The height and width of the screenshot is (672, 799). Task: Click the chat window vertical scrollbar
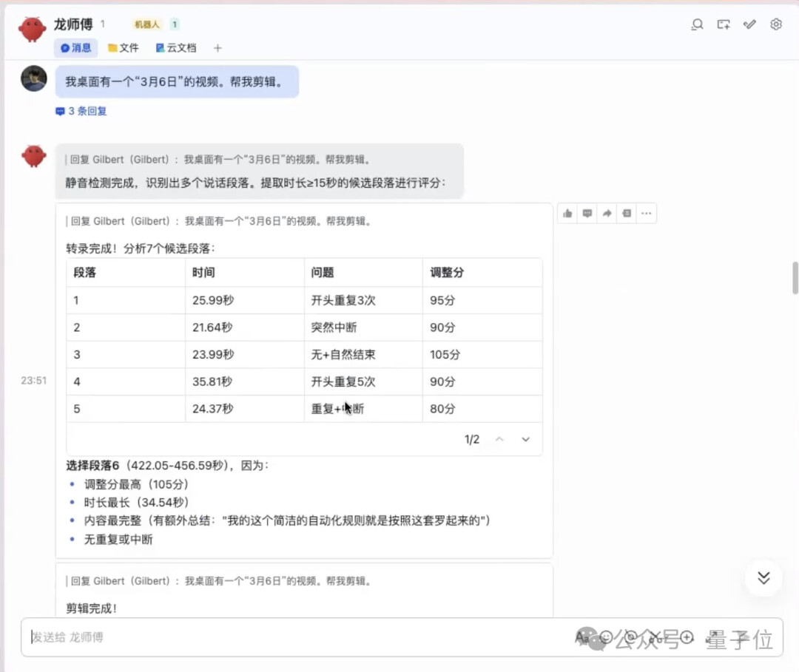tap(795, 278)
